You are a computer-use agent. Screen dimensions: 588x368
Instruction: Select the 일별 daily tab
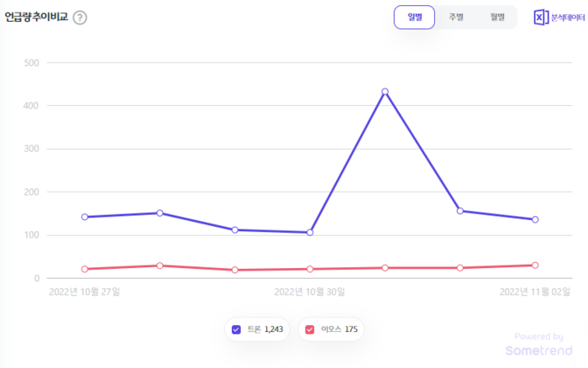point(414,17)
